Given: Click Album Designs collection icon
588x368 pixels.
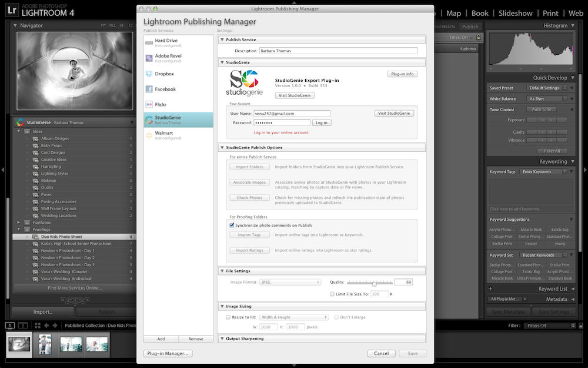Looking at the screenshot, I should tap(35, 138).
